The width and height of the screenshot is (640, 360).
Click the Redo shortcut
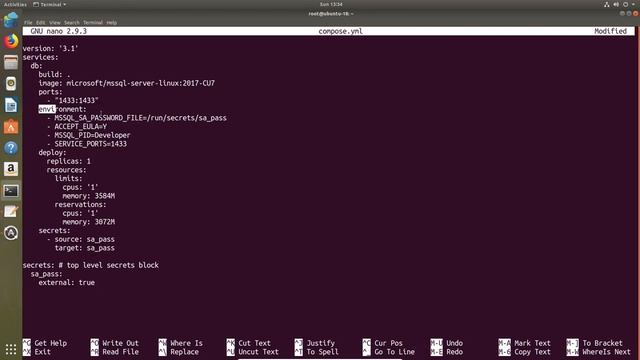tap(447, 352)
